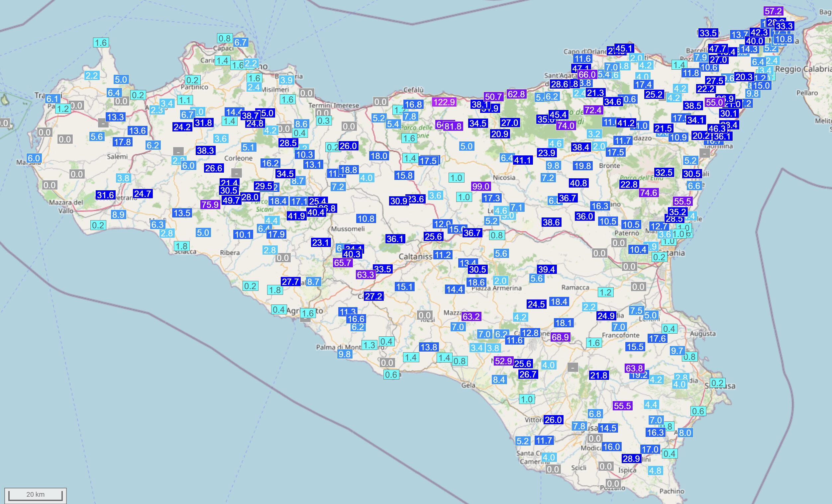Image resolution: width=832 pixels, height=504 pixels.
Task: Click the 15.1 blue marker
Action: point(404,287)
